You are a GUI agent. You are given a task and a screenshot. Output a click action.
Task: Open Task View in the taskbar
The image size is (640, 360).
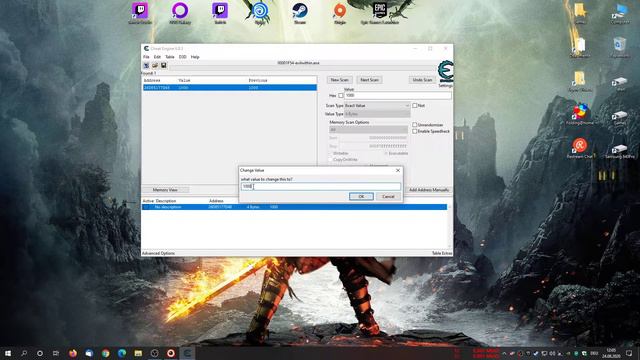click(56, 353)
